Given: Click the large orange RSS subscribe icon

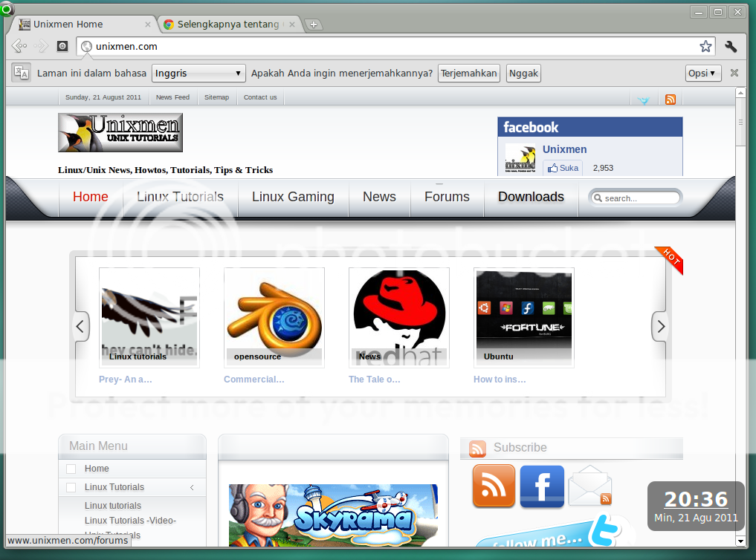Looking at the screenshot, I should pyautogui.click(x=494, y=486).
